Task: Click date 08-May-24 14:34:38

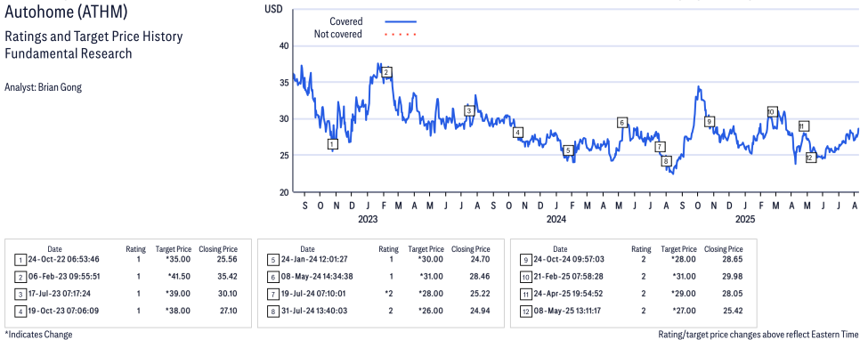Action: (x=317, y=276)
